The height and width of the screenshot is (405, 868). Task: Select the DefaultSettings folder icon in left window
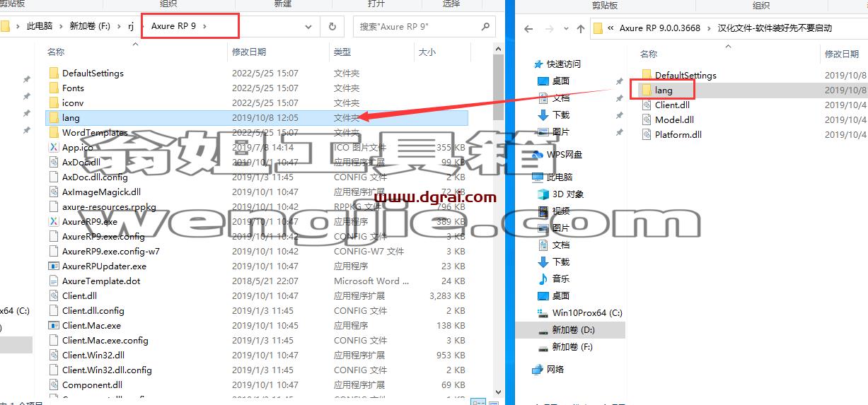(x=54, y=73)
